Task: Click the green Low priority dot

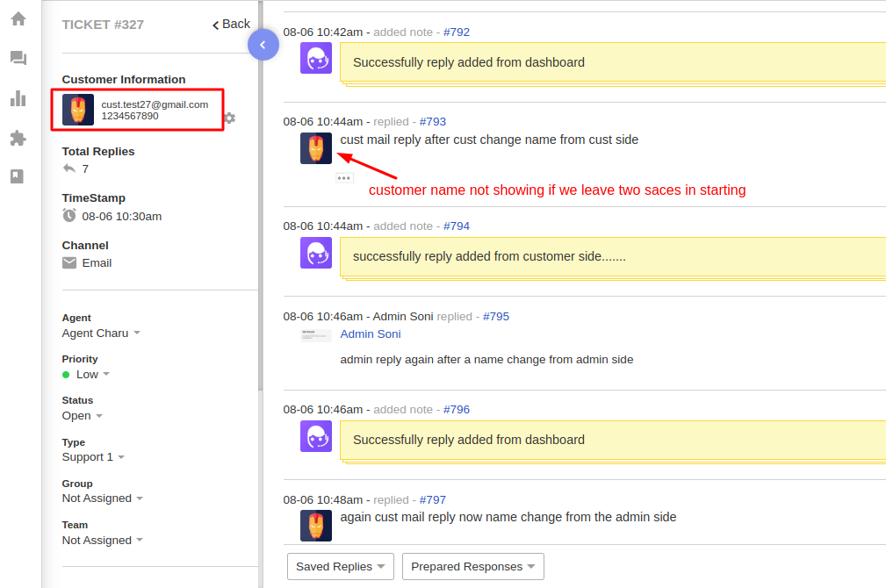Action: pyautogui.click(x=66, y=375)
